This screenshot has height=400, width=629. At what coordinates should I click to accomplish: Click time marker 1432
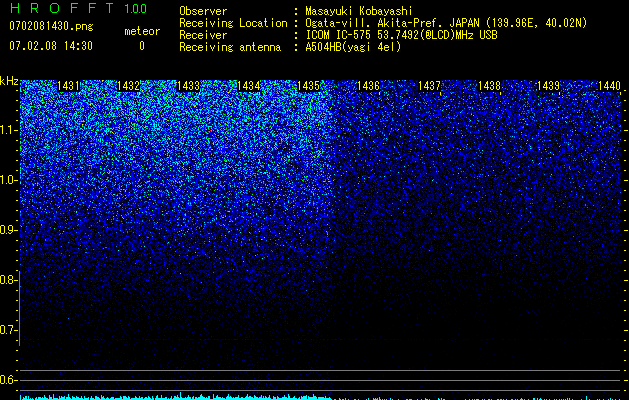(x=128, y=86)
